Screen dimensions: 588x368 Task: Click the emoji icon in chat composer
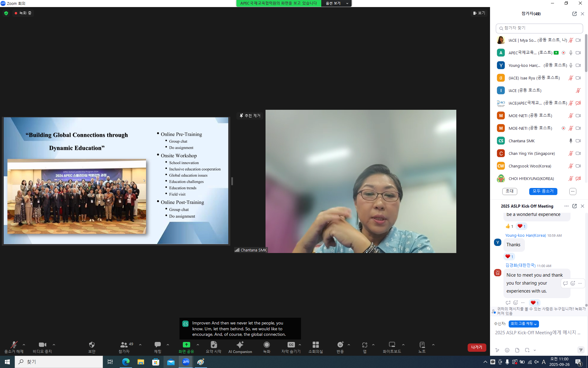[x=507, y=350]
